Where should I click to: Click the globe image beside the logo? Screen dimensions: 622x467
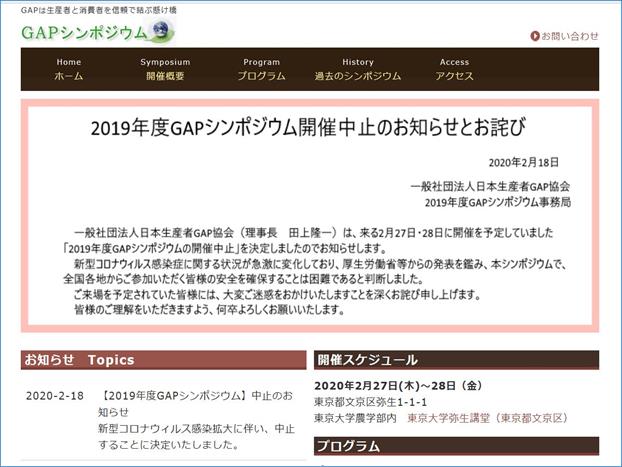tap(161, 31)
